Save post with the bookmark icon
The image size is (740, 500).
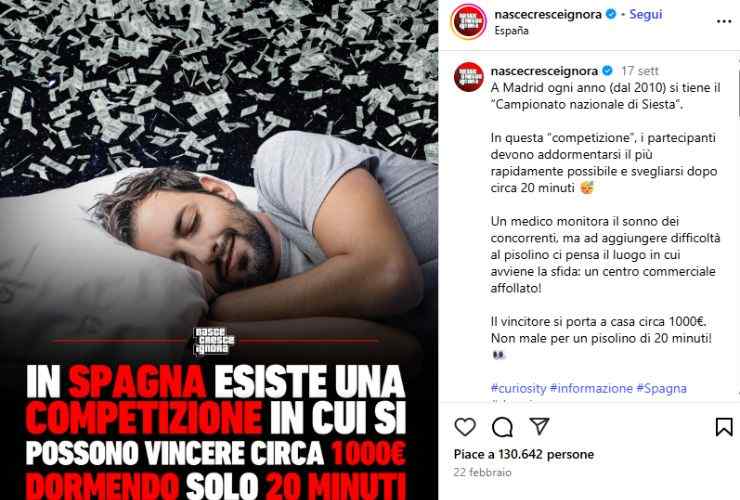723,427
